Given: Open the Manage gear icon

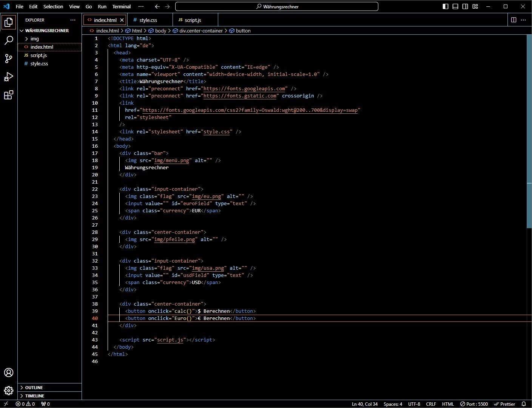Looking at the screenshot, I should (x=9, y=391).
